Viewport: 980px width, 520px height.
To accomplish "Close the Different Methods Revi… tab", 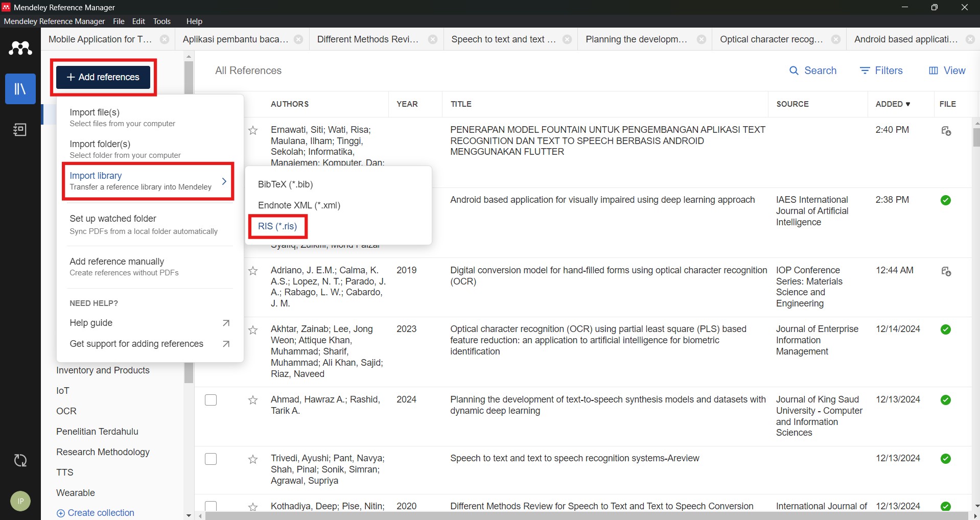I will click(x=433, y=39).
